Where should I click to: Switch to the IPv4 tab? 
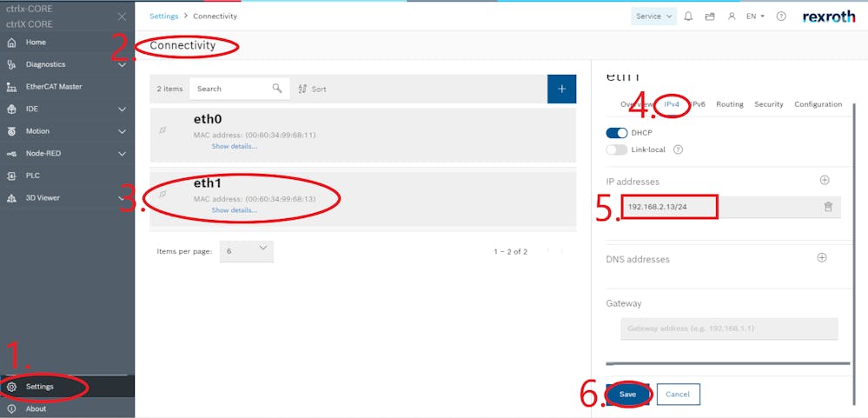click(672, 104)
